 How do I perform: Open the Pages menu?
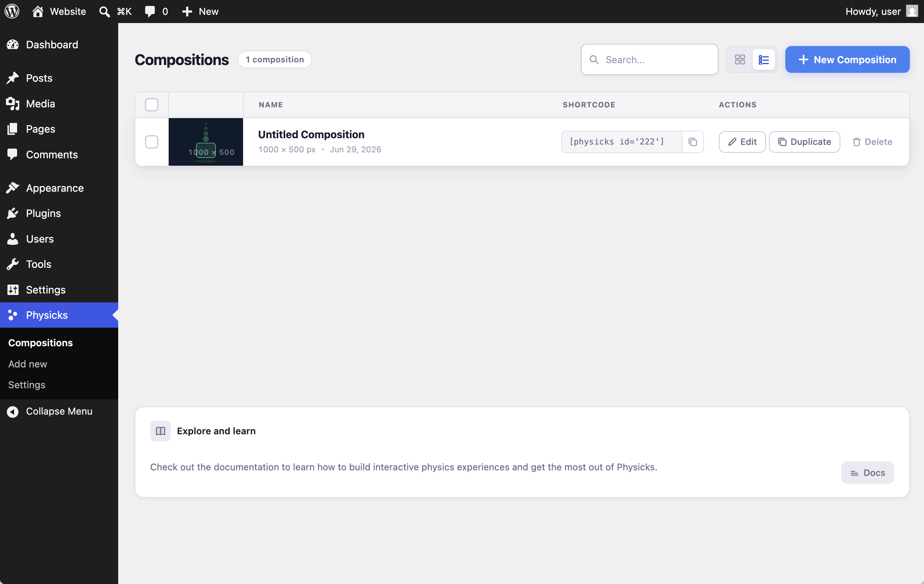pos(59,129)
